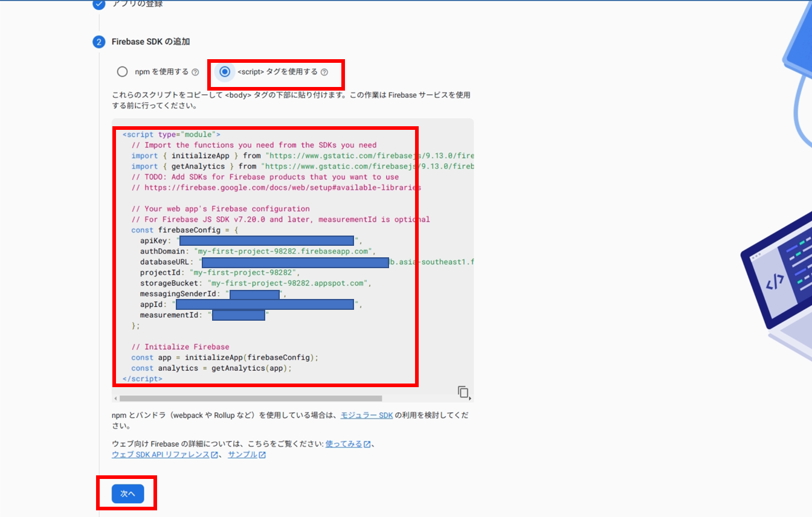Click the 次へ button
Viewport: 812px width, 517px height.
(x=127, y=493)
